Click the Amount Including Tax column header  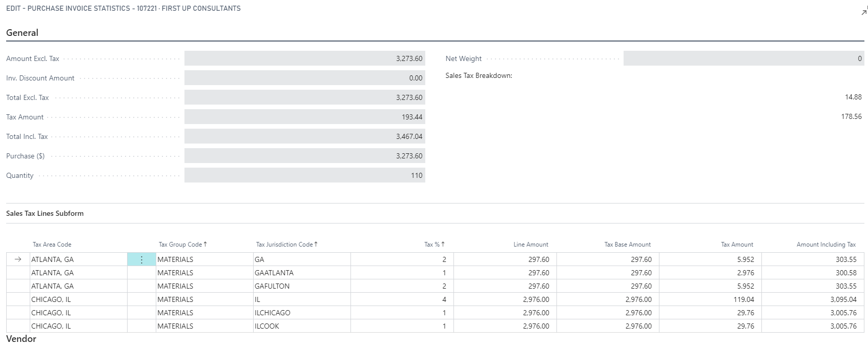tap(826, 245)
